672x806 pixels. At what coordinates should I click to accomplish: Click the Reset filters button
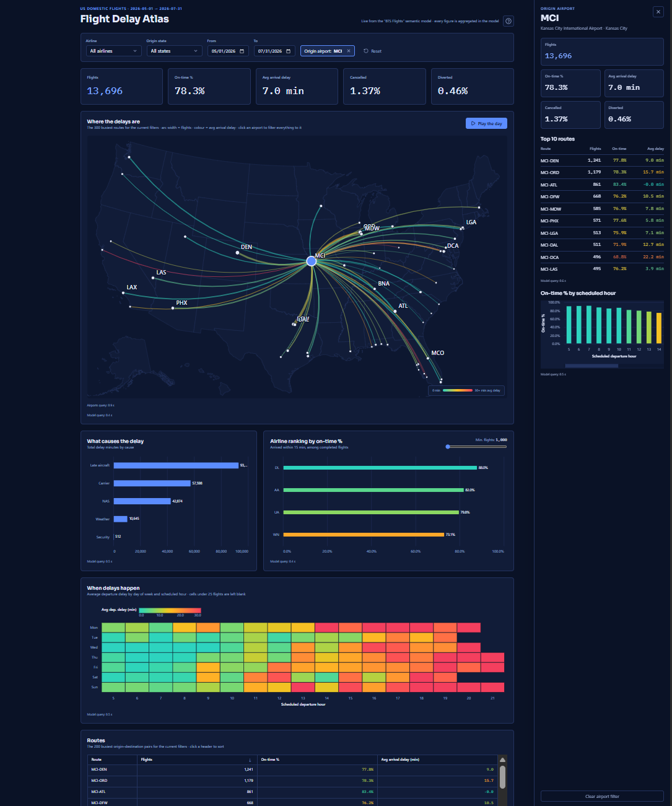(373, 51)
